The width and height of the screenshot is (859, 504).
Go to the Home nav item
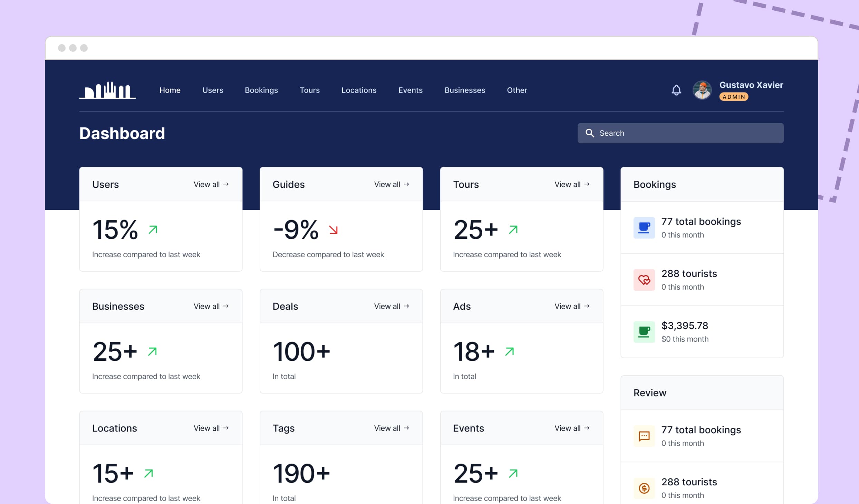170,90
